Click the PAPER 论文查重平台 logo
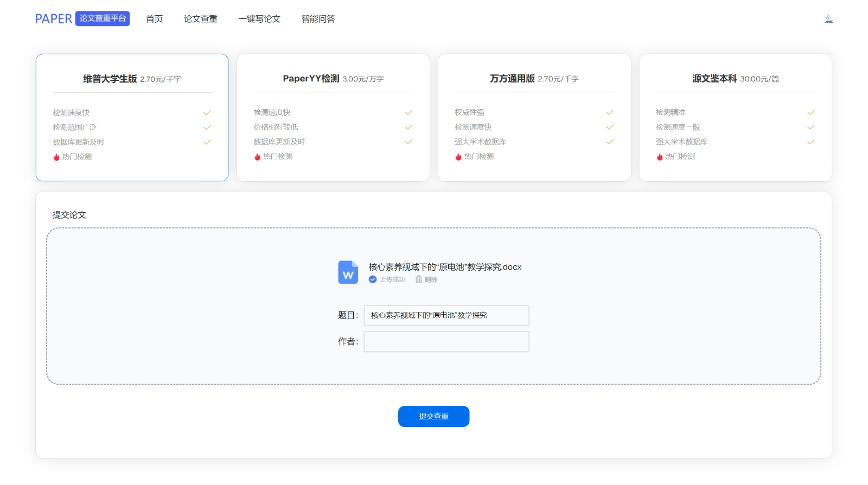 (82, 18)
